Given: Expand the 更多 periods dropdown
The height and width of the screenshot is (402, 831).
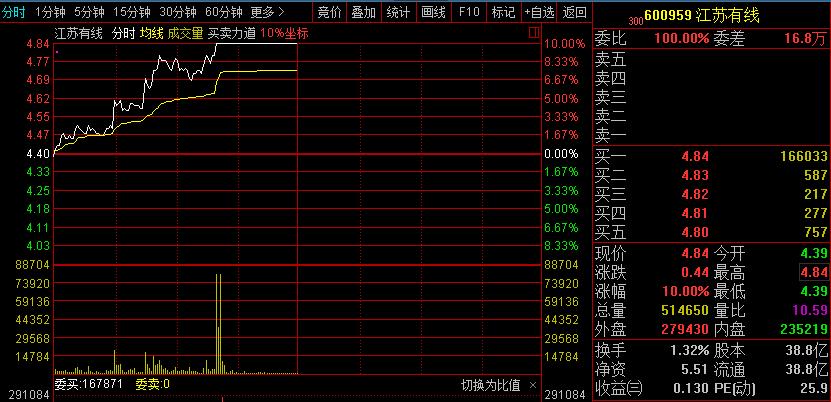Looking at the screenshot, I should click(x=267, y=12).
